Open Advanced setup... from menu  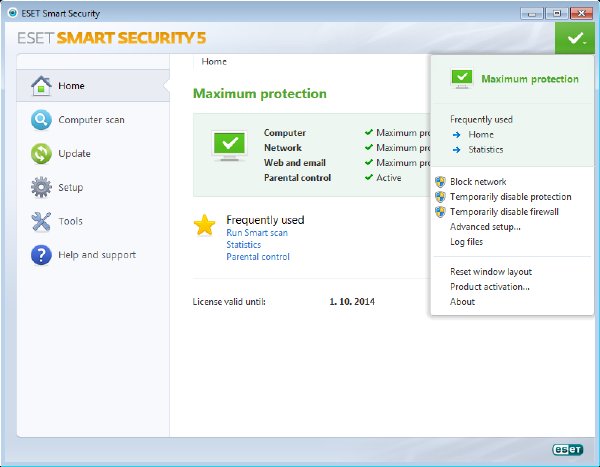coord(485,227)
